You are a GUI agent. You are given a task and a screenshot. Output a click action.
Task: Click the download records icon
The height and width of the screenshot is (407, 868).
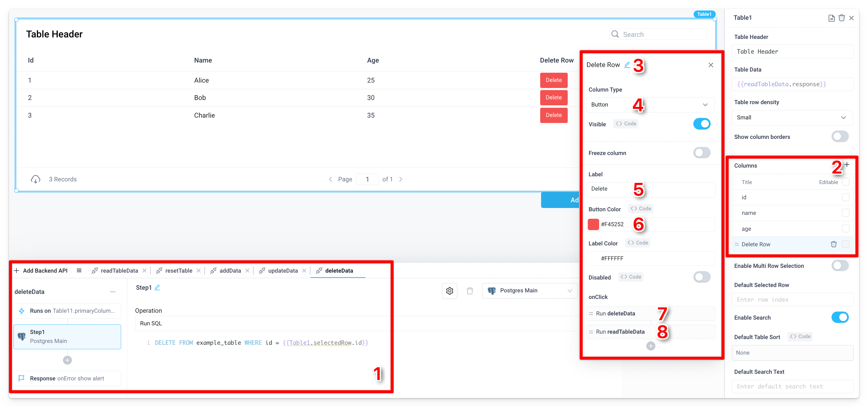click(36, 179)
